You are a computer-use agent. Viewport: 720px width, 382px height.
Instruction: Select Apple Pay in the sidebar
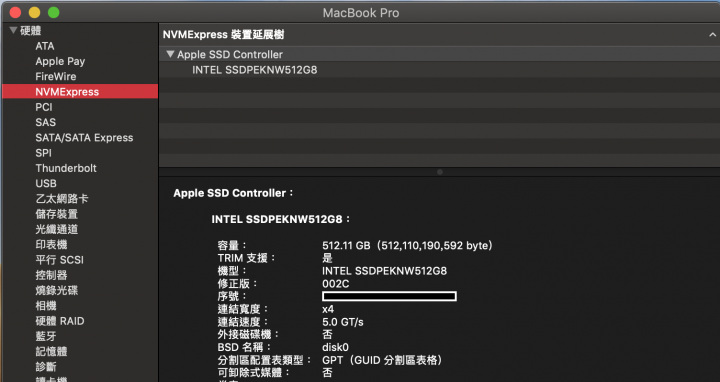pos(60,61)
